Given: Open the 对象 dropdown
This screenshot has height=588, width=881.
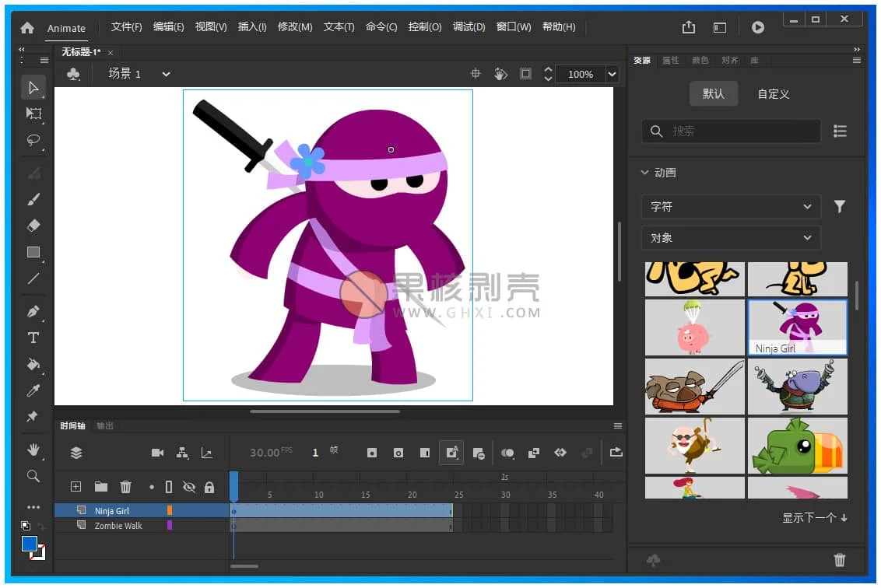Looking at the screenshot, I should (731, 237).
